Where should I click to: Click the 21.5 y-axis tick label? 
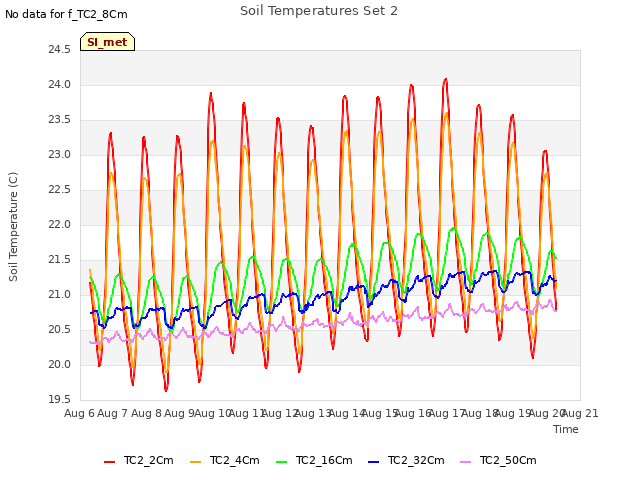point(60,260)
